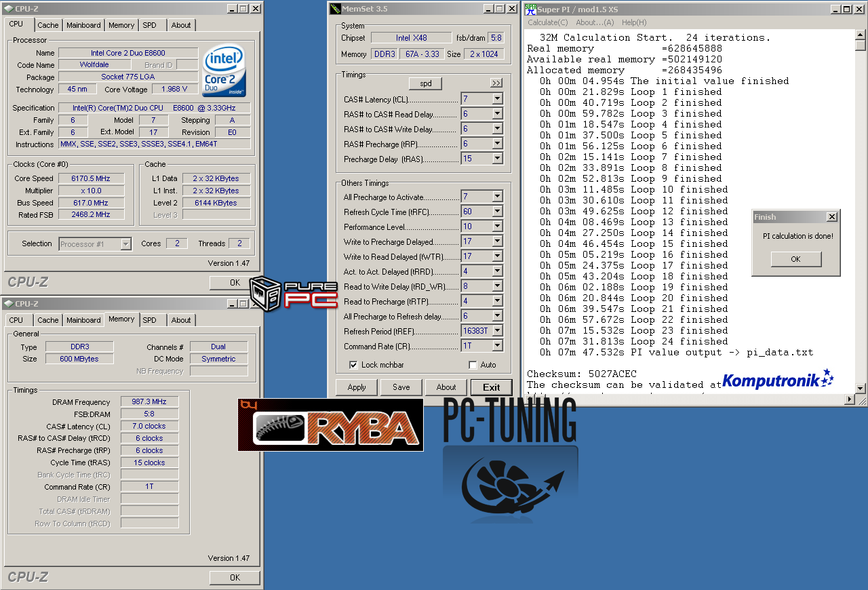Click the top CPU-Z title bar icon
This screenshot has width=868, height=590.
pyautogui.click(x=8, y=9)
